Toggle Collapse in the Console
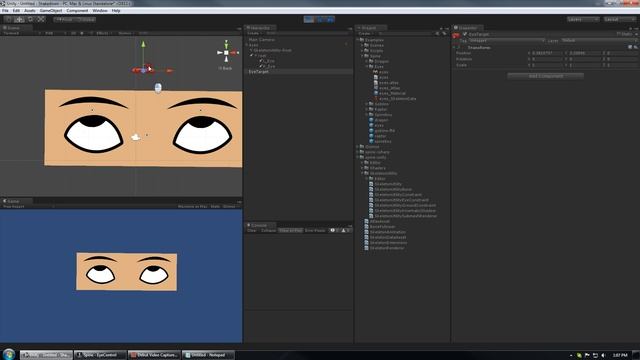Screen dimensions: 640x360 [268, 231]
